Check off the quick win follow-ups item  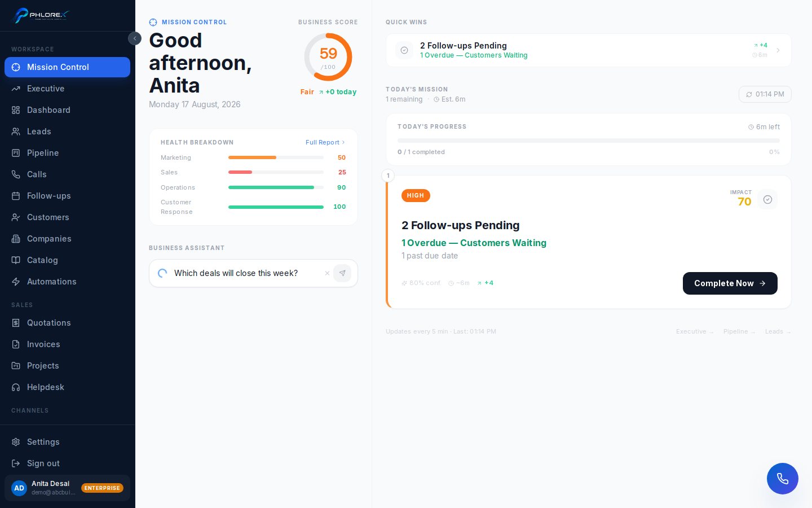(404, 50)
